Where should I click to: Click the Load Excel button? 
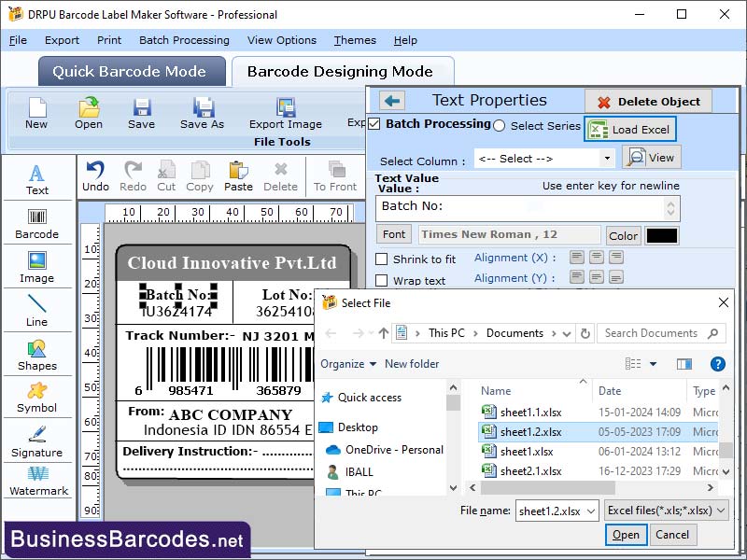click(629, 129)
